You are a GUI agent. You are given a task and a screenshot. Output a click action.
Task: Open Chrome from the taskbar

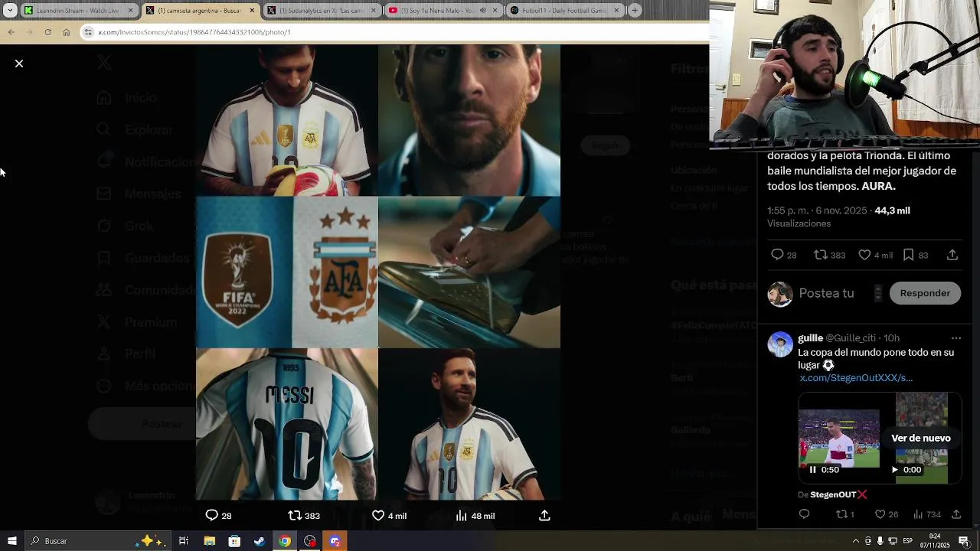(285, 541)
